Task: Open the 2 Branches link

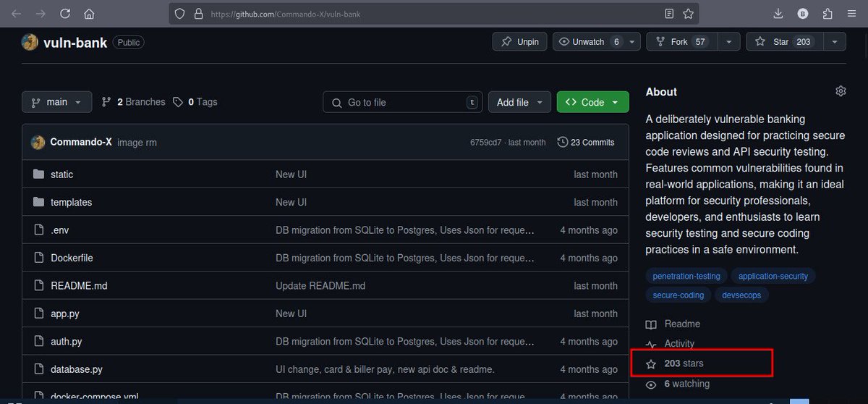Action: (134, 102)
